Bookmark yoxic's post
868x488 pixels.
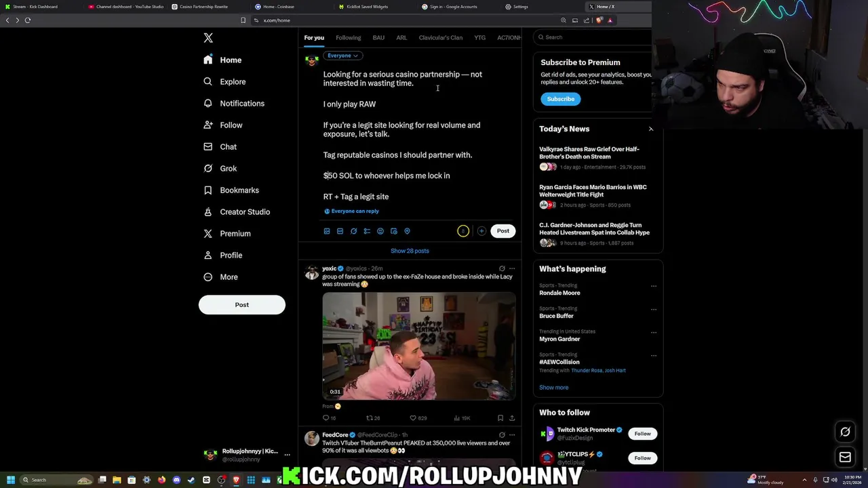tap(500, 418)
